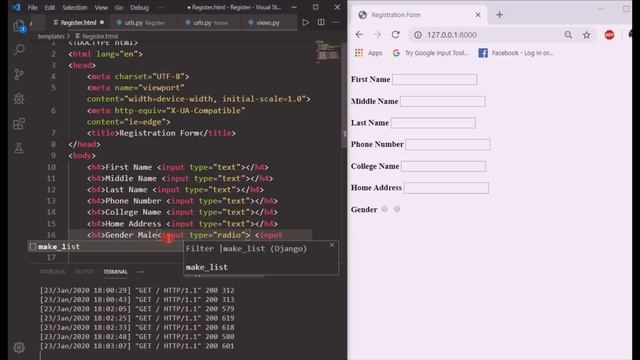The width and height of the screenshot is (640, 360).
Task: Click the Last Name input field
Action: [433, 122]
